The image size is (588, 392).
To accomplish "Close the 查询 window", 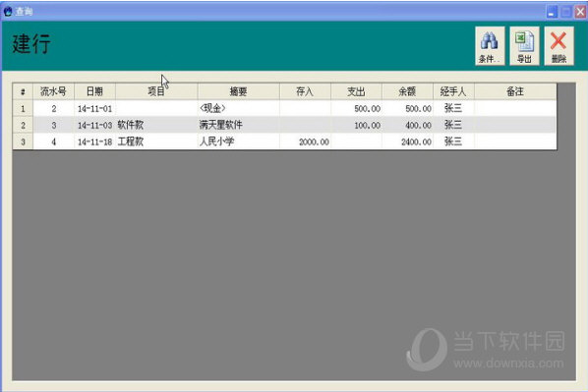I will click(580, 12).
